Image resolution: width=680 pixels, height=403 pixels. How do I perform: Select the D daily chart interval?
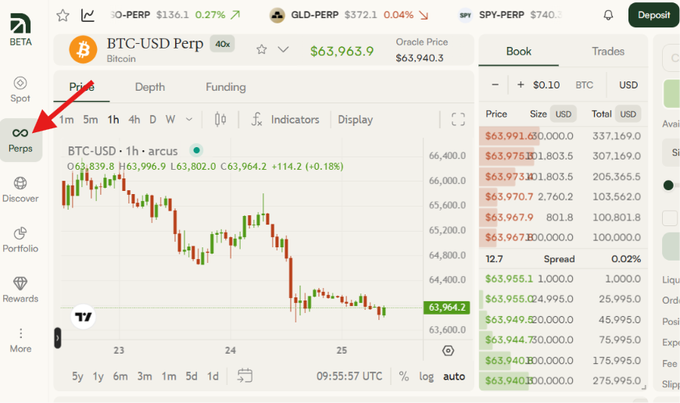pos(153,119)
